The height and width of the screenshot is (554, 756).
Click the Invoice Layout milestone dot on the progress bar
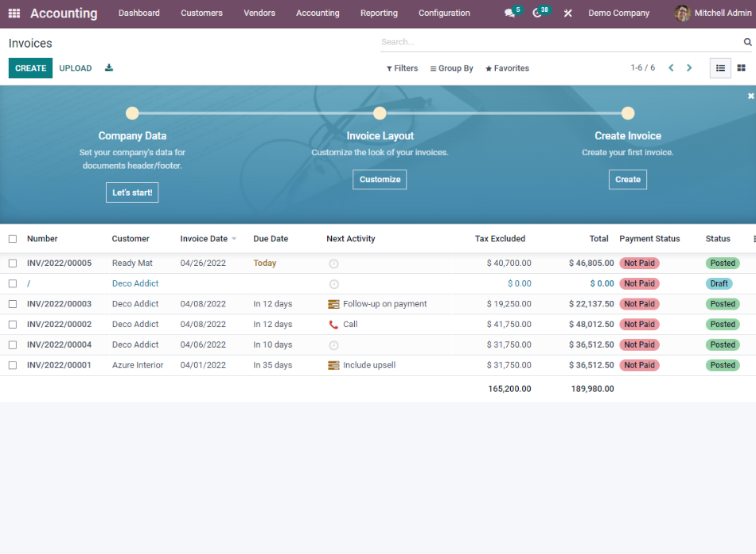(380, 113)
